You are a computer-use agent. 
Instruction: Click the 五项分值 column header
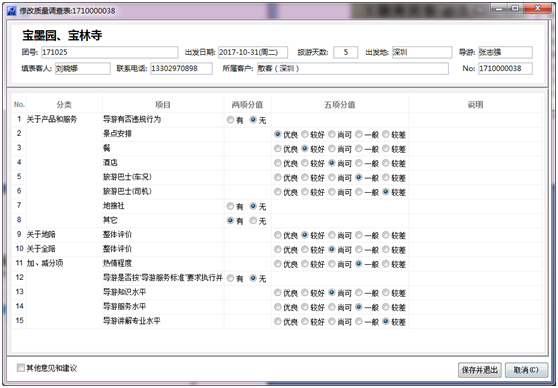click(340, 104)
